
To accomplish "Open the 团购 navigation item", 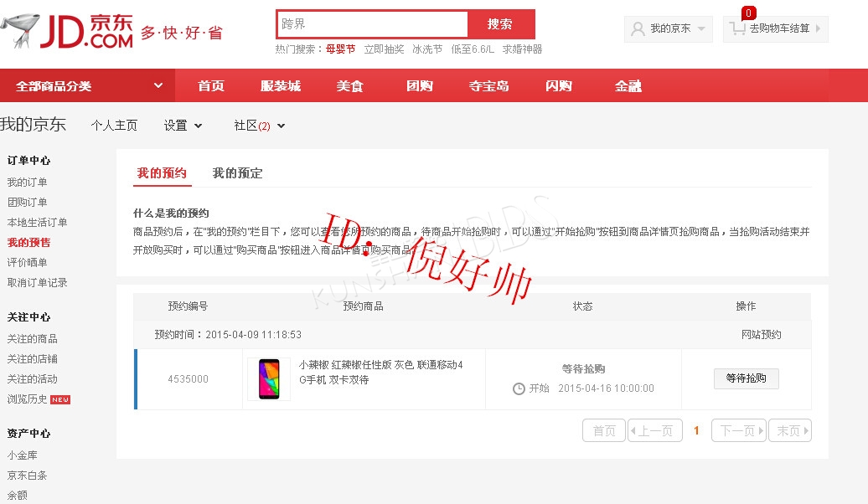I will [x=420, y=85].
